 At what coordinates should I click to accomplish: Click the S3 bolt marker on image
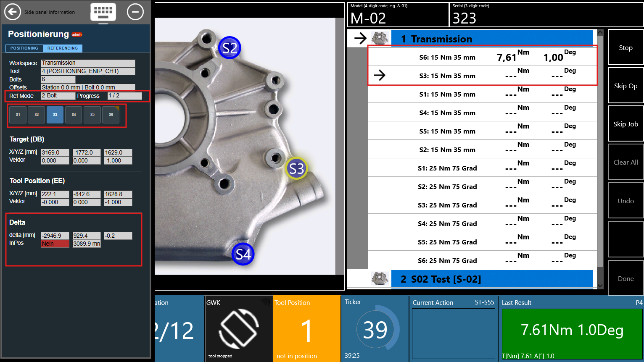tap(296, 168)
